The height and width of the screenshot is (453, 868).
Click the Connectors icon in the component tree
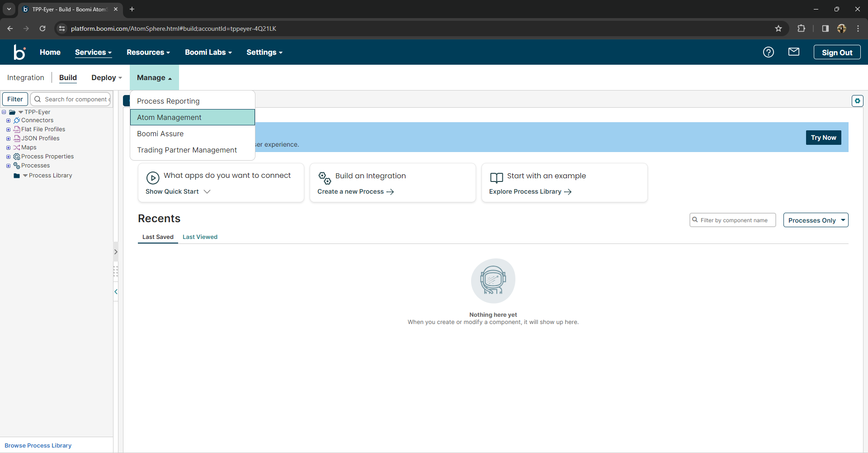(x=17, y=120)
